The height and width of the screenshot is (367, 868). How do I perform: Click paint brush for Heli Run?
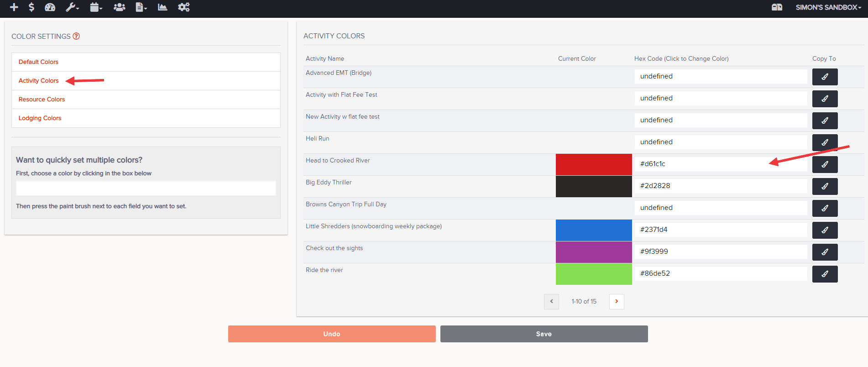(825, 142)
